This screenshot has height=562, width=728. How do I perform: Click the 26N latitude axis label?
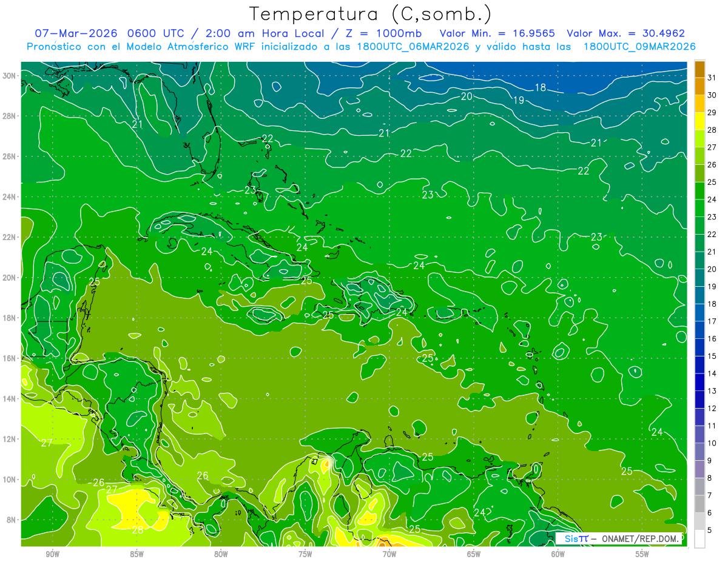pos(10,156)
